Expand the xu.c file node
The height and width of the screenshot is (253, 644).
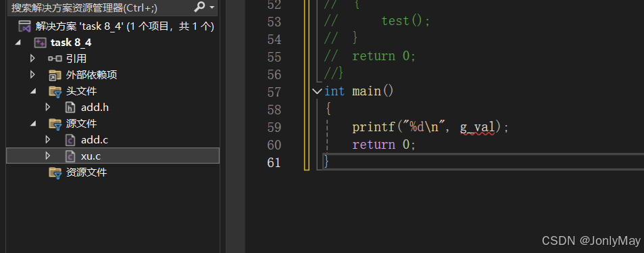pyautogui.click(x=48, y=156)
